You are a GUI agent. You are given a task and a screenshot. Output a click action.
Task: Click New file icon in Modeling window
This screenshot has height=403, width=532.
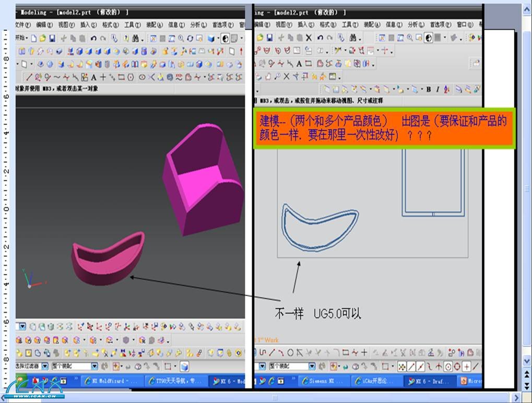coord(33,38)
